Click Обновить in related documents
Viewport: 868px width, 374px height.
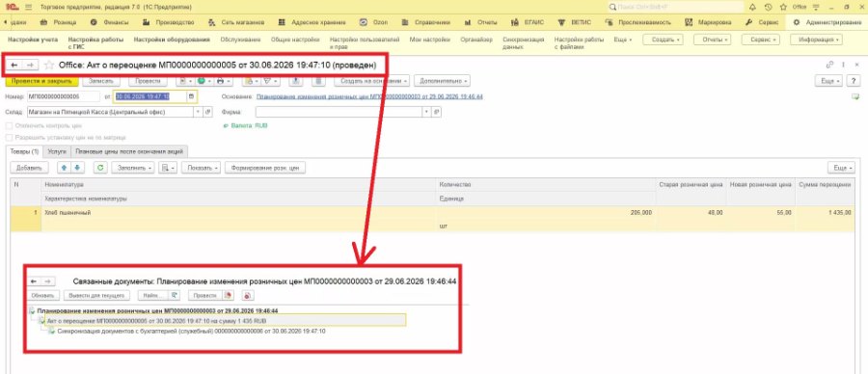pyautogui.click(x=42, y=295)
